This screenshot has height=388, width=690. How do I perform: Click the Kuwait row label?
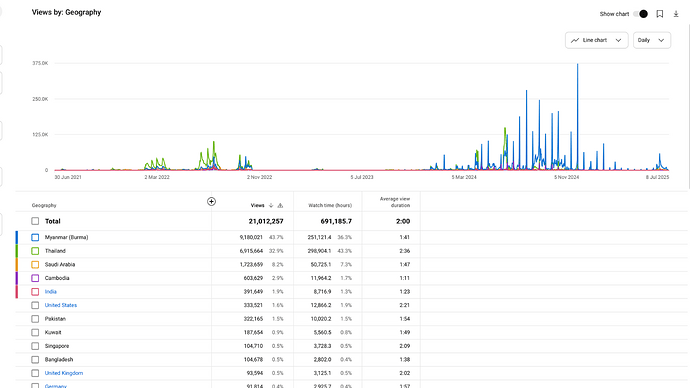(53, 333)
